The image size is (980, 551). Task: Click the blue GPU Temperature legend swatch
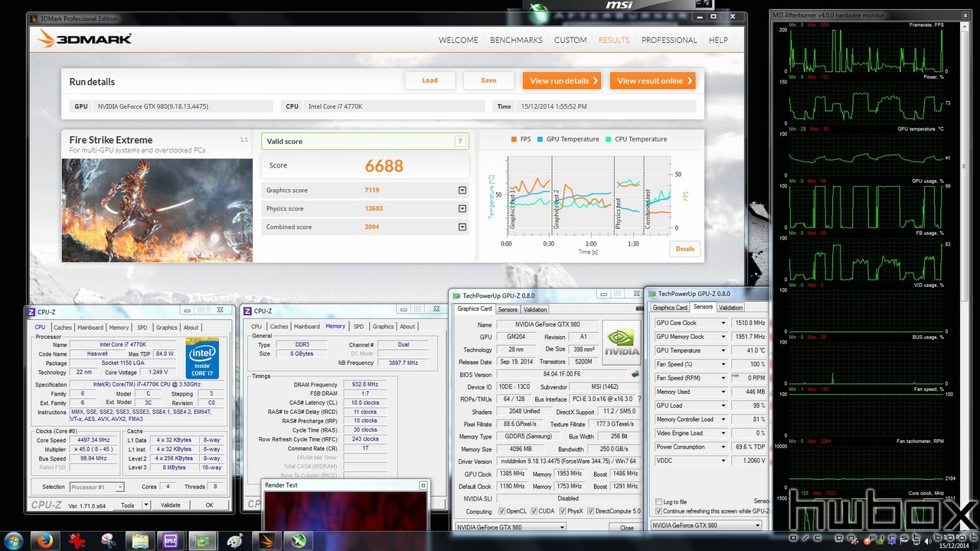[541, 139]
